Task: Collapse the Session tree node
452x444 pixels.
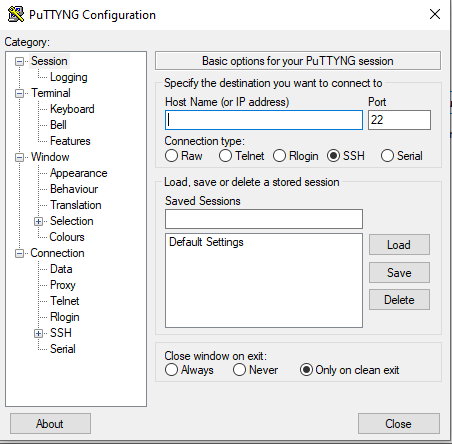Action: coord(19,62)
